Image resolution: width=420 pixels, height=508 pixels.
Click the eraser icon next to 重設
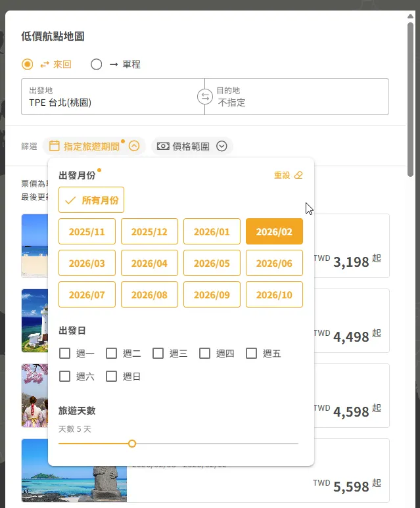[298, 175]
